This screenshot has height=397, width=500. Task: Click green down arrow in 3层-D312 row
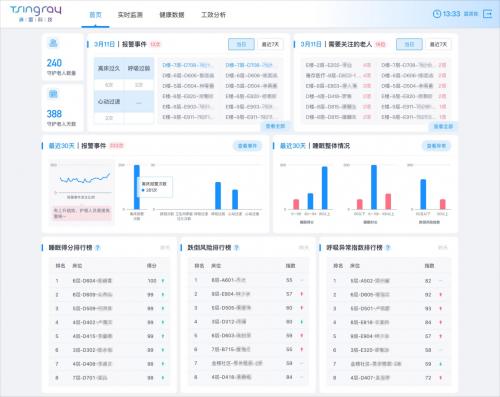point(302,322)
